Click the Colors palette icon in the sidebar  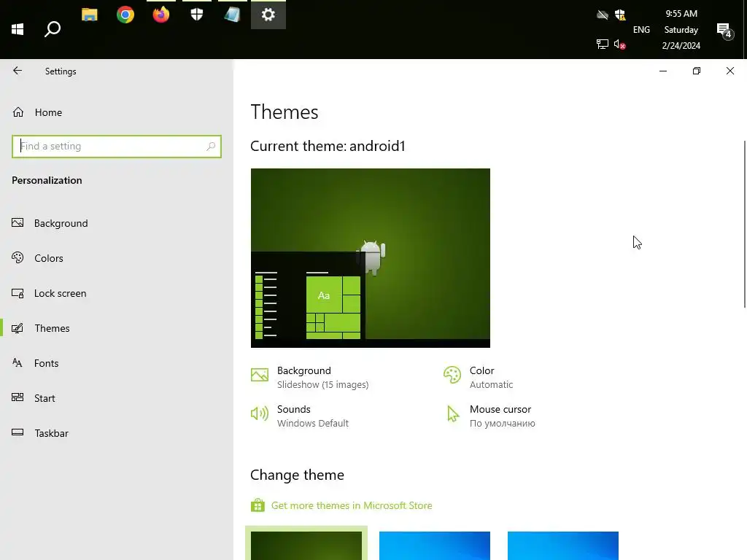pyautogui.click(x=18, y=257)
